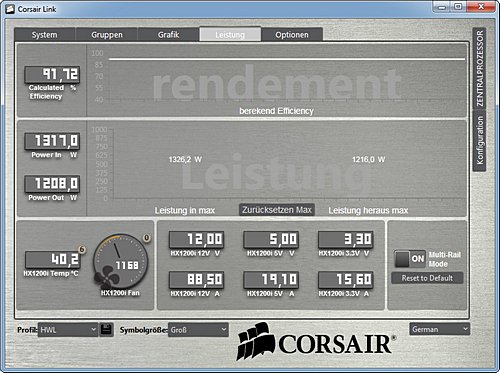Open the language dropdown showing German
500x373 pixels.
point(439,329)
